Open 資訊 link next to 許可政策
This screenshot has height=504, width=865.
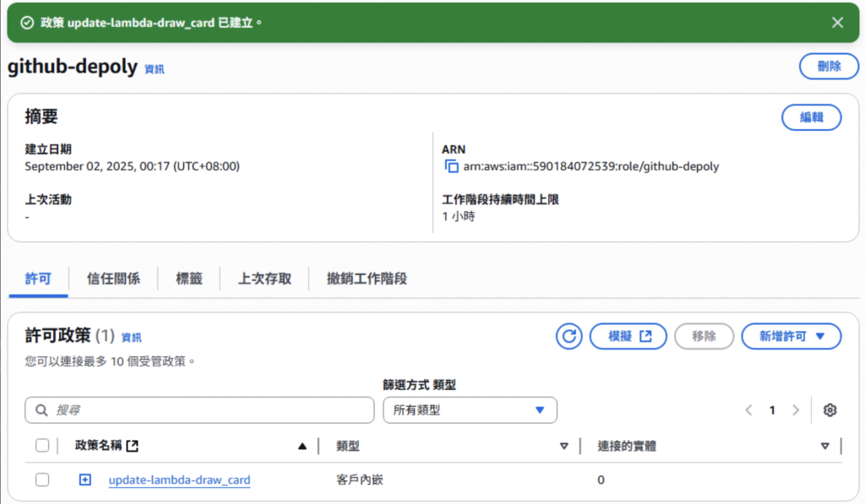(131, 338)
